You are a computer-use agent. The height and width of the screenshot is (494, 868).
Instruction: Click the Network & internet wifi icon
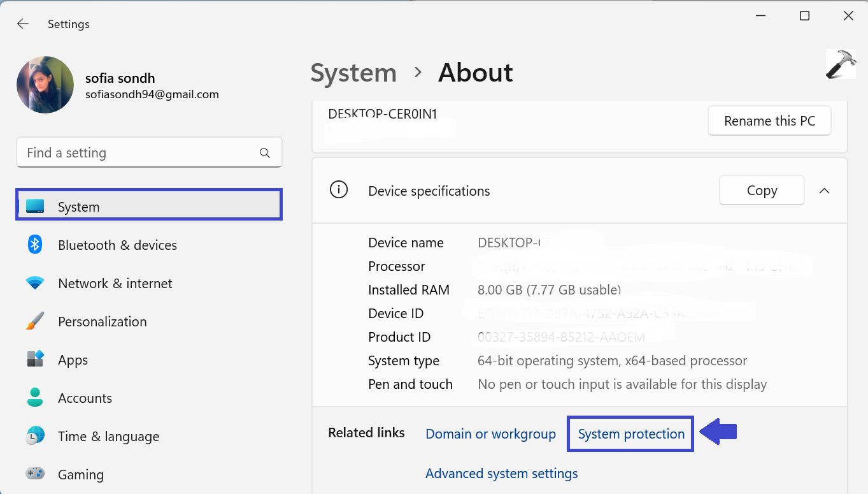pyautogui.click(x=35, y=283)
